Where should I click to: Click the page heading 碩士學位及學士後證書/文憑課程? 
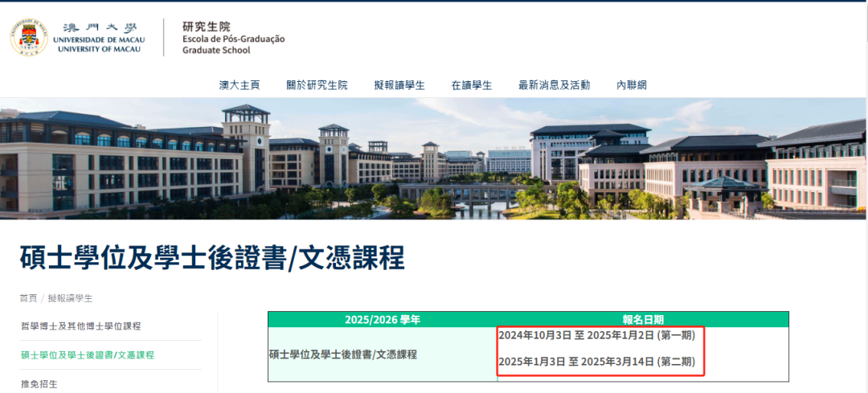[x=212, y=256]
